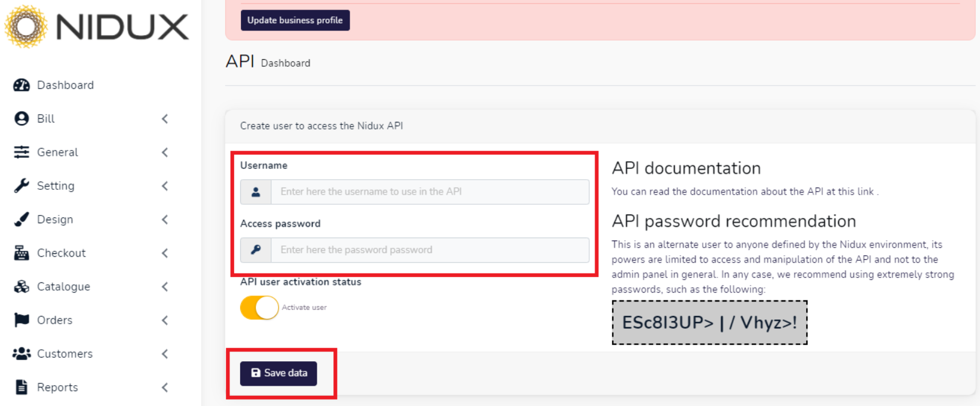Screen dimensions: 980x406
Task: Expand the Bill menu chevron
Action: click(165, 119)
